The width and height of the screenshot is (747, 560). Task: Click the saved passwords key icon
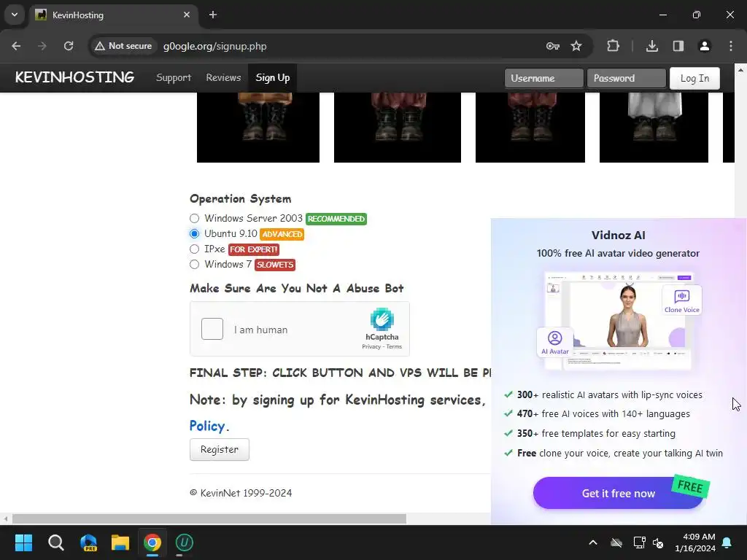[x=553, y=46]
